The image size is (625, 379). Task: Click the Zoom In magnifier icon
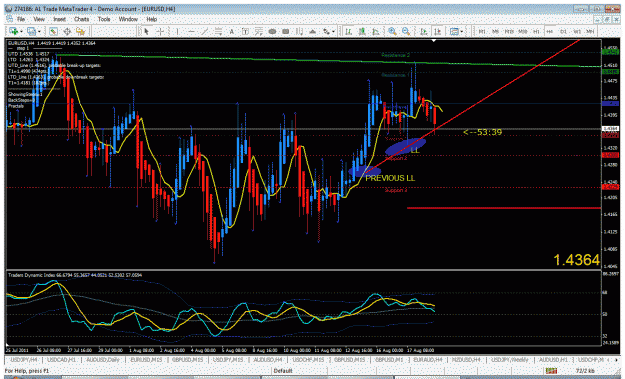point(392,31)
